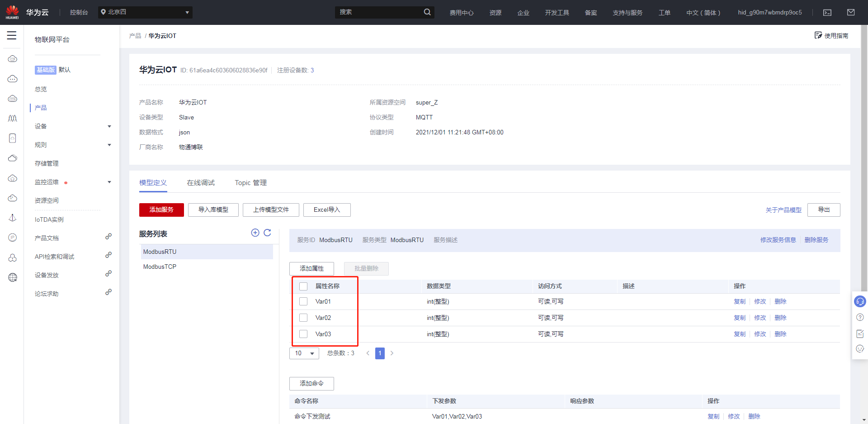Click the add service plus icon in 服务列表
Image resolution: width=868 pixels, height=424 pixels.
255,233
